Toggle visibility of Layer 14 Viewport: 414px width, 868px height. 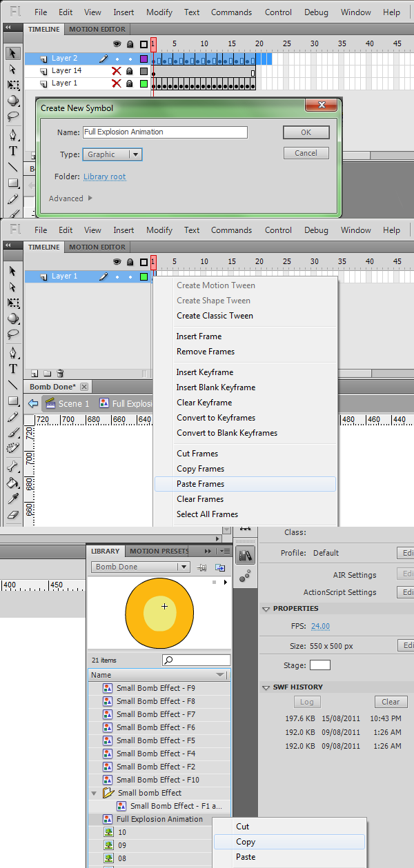click(x=117, y=71)
